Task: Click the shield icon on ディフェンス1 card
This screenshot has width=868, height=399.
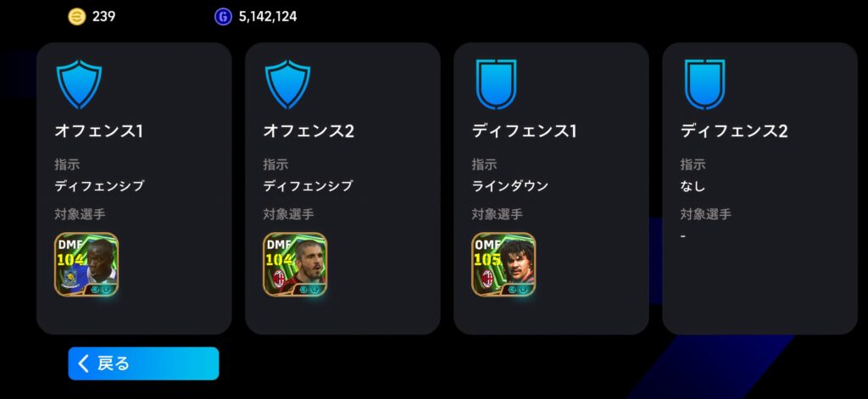Action: click(496, 84)
